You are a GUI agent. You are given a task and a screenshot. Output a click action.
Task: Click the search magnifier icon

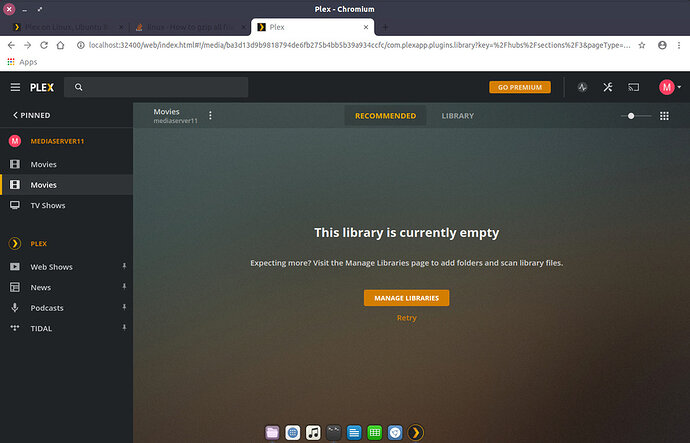[x=78, y=87]
